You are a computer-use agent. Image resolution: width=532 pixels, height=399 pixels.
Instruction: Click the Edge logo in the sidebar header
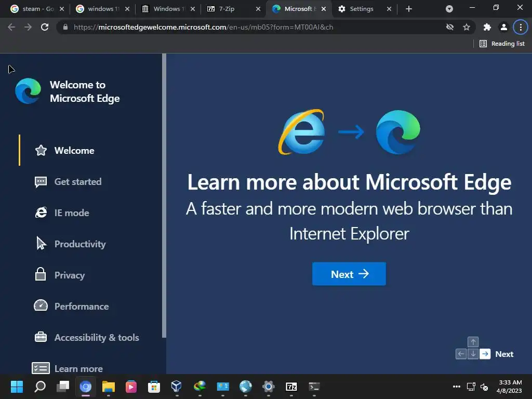28,91
